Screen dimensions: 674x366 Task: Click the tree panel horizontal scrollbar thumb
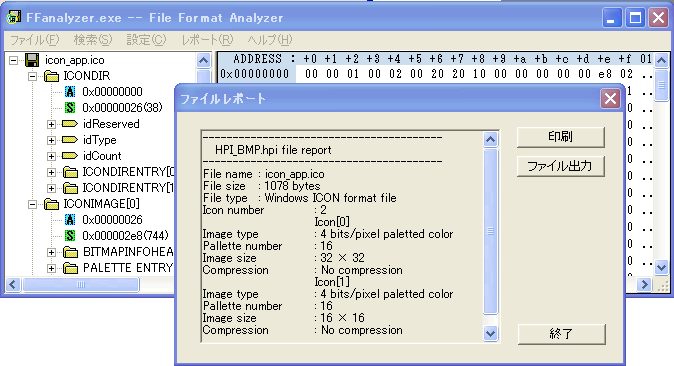pyautogui.click(x=81, y=284)
